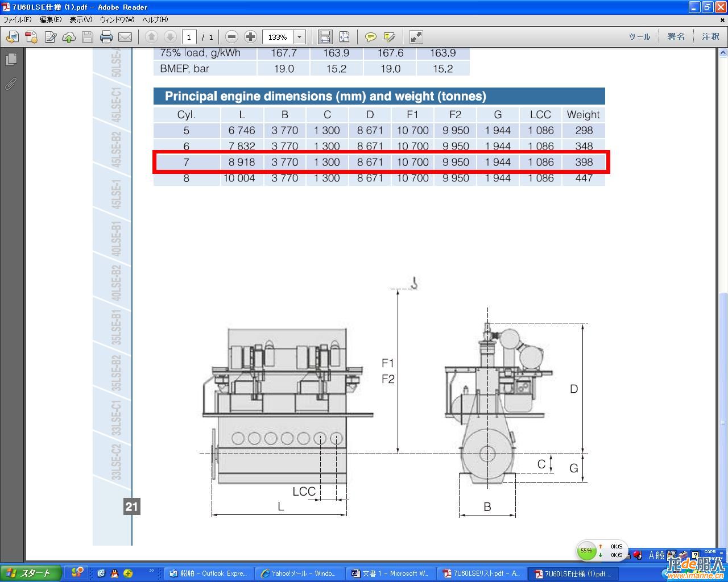Open the zoom level dropdown arrow

pos(300,37)
